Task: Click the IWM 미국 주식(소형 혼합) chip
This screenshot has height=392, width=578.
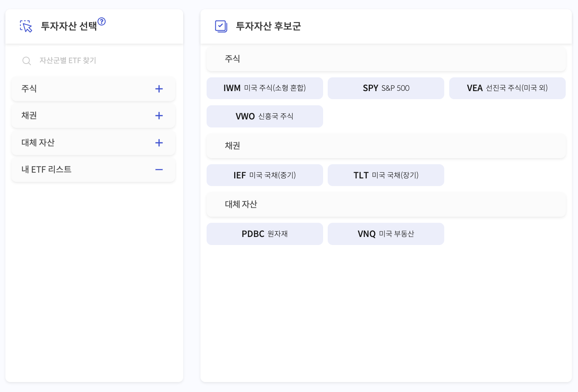Action: [265, 88]
